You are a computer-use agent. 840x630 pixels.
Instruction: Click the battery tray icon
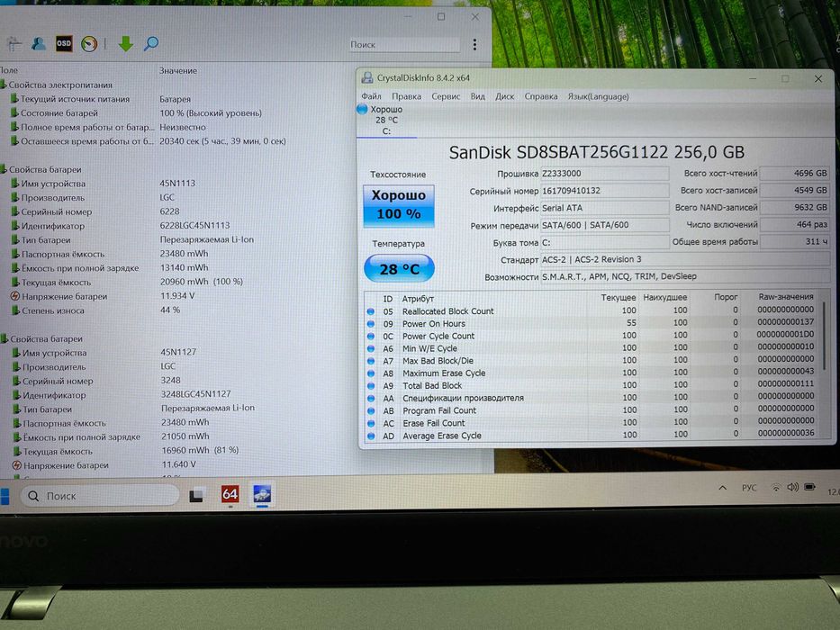810,487
